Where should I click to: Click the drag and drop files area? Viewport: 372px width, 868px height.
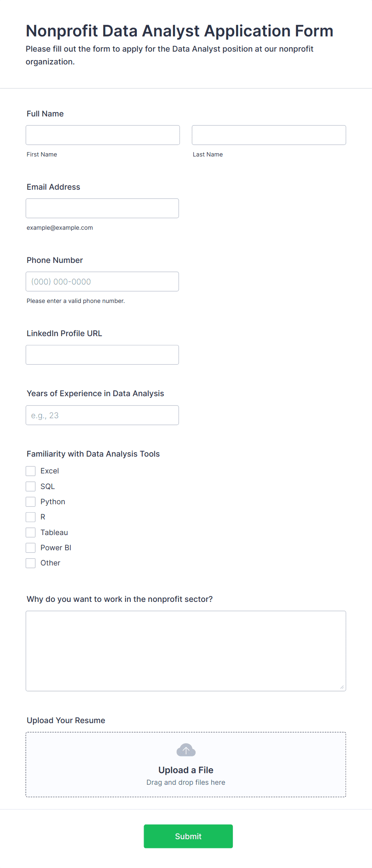pyautogui.click(x=186, y=764)
